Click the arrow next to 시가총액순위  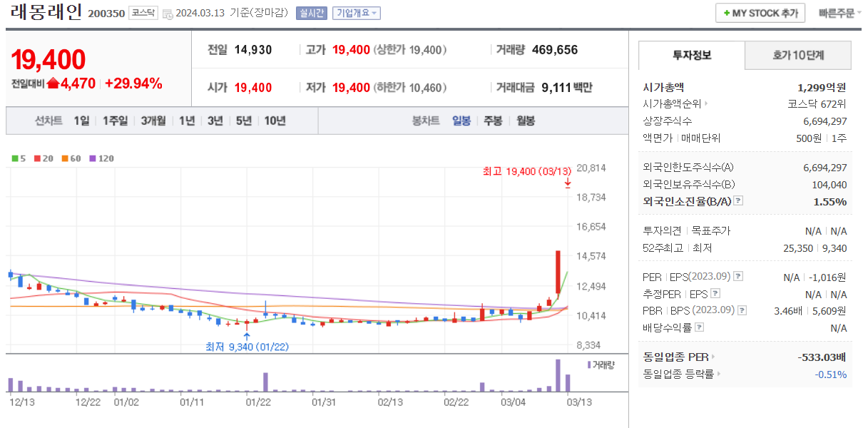tap(706, 104)
